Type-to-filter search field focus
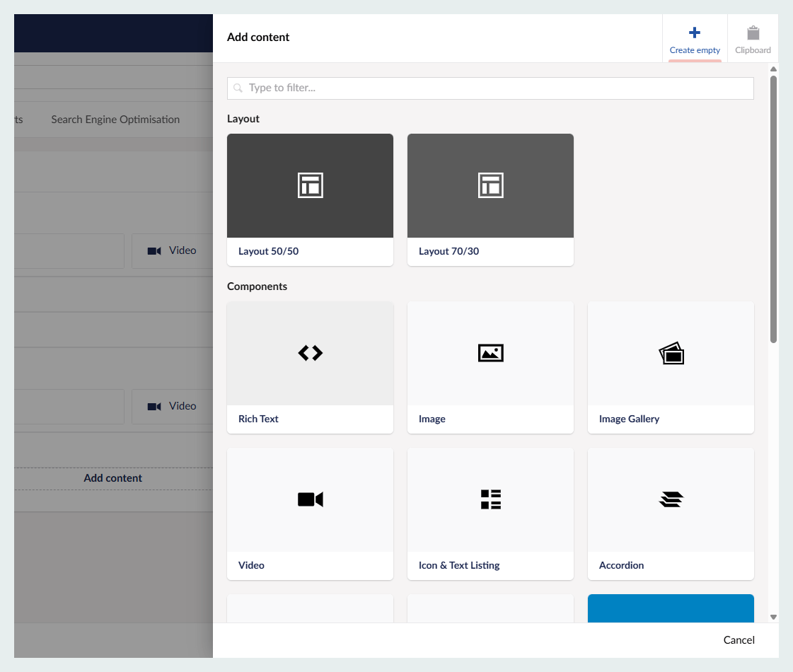The width and height of the screenshot is (793, 672). (490, 88)
